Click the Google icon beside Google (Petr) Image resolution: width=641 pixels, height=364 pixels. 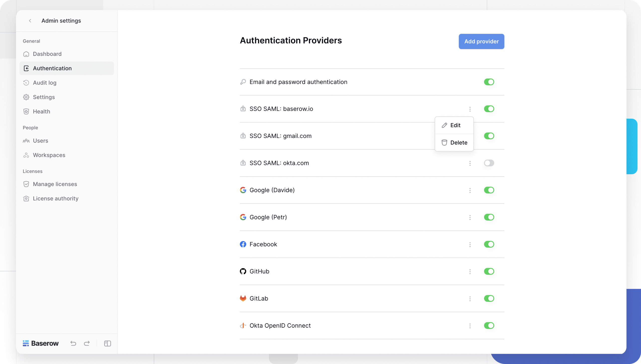pos(243,217)
